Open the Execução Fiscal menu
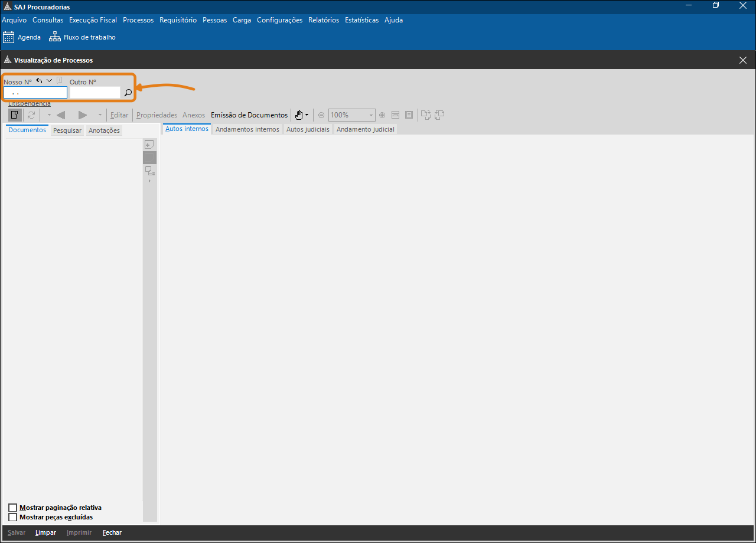The image size is (756, 543). pos(93,20)
